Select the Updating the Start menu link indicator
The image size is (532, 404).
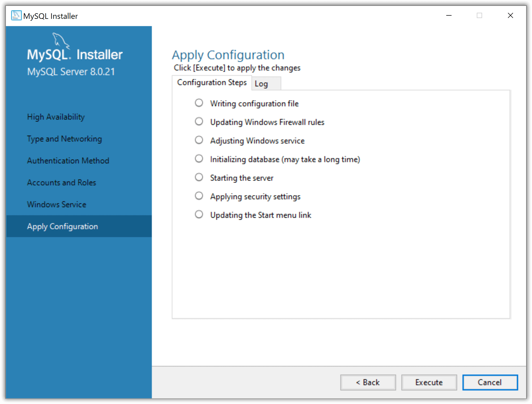click(199, 214)
